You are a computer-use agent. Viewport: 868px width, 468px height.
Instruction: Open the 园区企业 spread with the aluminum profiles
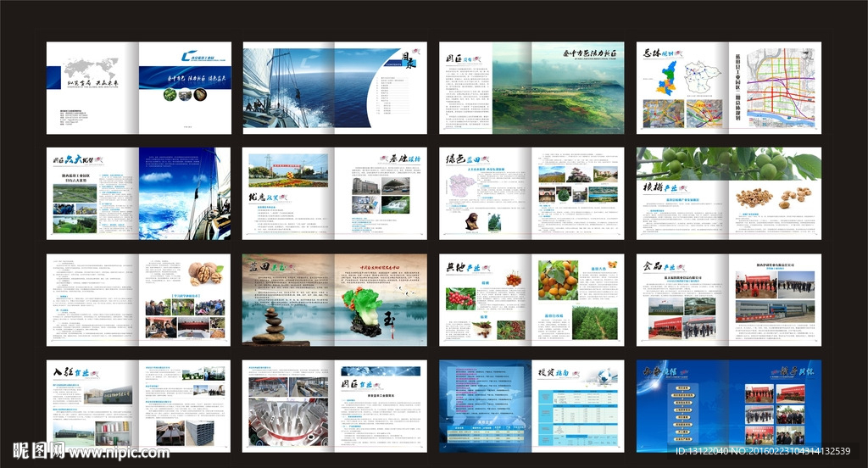[x=334, y=406]
